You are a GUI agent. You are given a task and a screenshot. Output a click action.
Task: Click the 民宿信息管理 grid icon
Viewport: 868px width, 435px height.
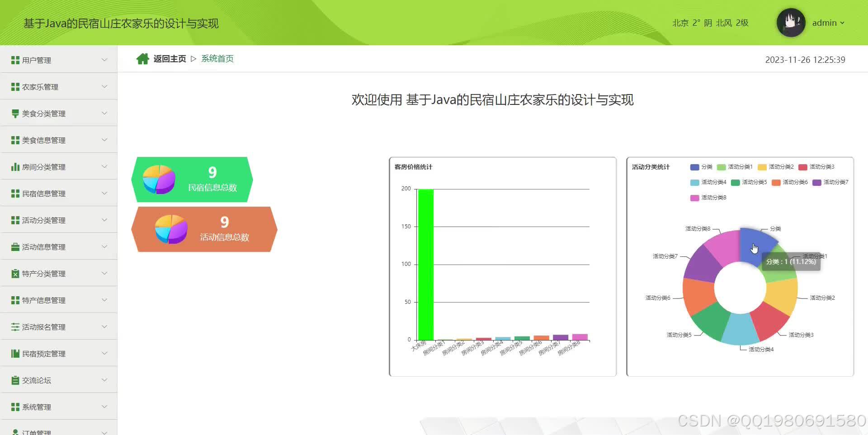pos(15,194)
